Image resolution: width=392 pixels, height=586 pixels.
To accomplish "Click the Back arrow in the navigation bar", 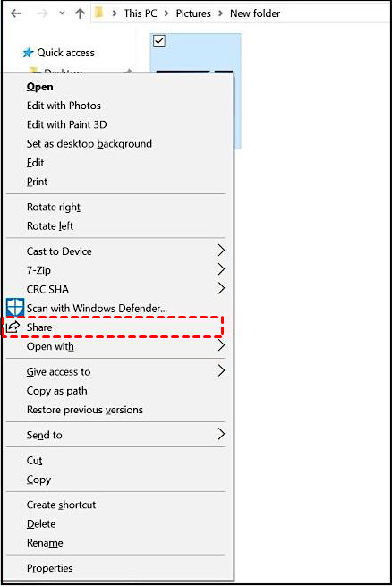I will click(16, 13).
